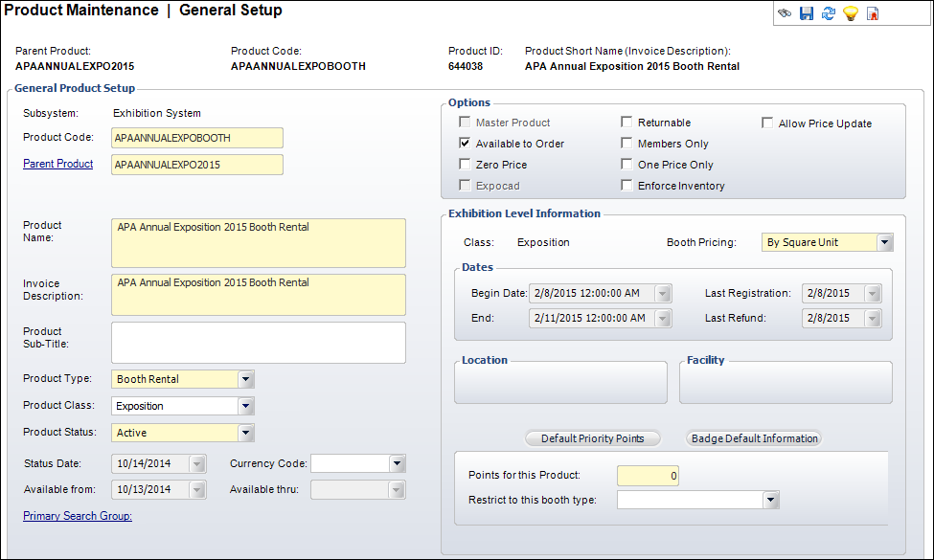This screenshot has width=934, height=560.
Task: Enable the Zero Price checkbox
Action: tap(465, 165)
